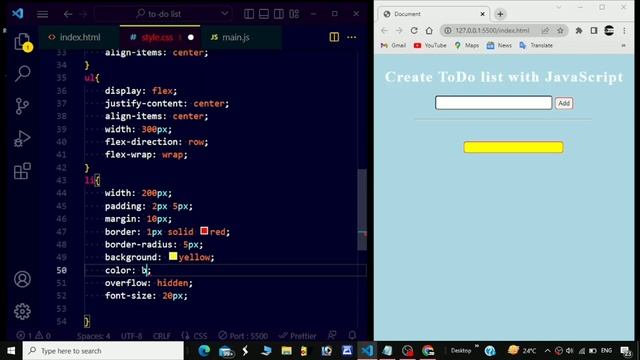
Task: Click the to-do text input field
Action: pyautogui.click(x=493, y=102)
